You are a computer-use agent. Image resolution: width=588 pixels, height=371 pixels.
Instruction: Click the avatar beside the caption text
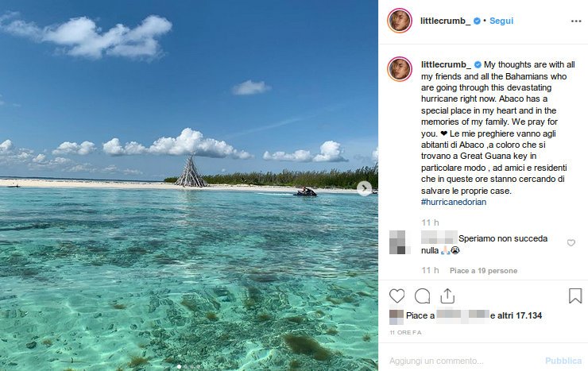click(x=400, y=69)
